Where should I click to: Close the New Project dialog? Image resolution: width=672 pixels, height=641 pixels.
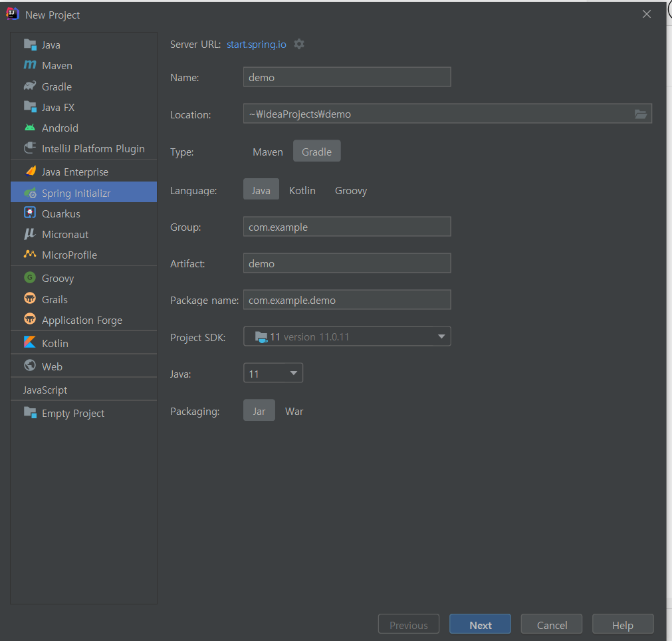pyautogui.click(x=647, y=14)
